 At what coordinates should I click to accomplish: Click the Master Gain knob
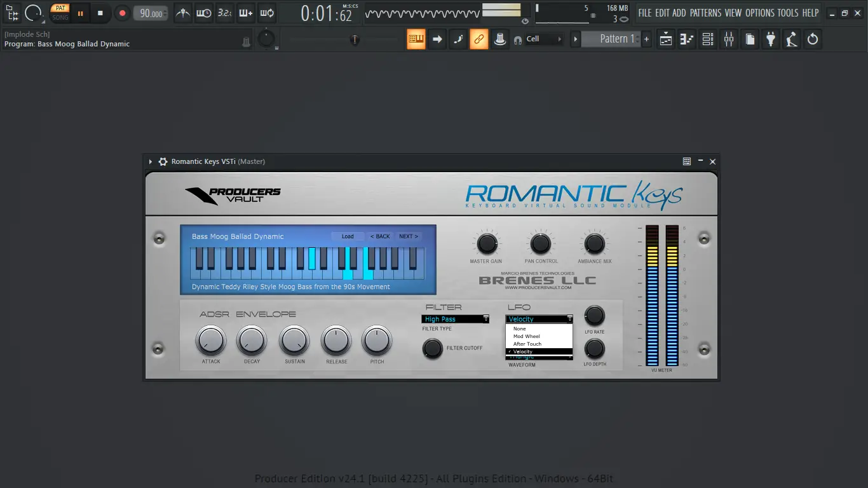487,244
